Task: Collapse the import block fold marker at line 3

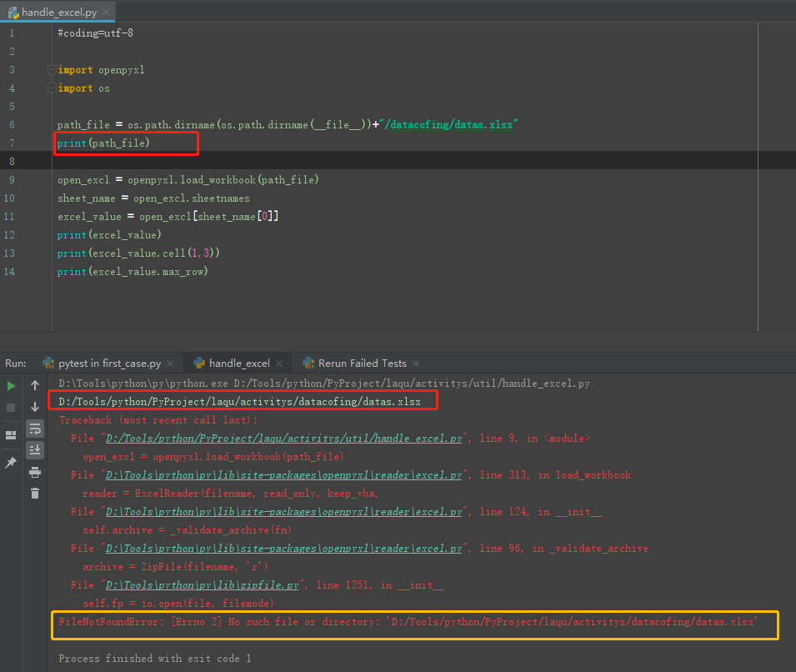Action: point(52,69)
